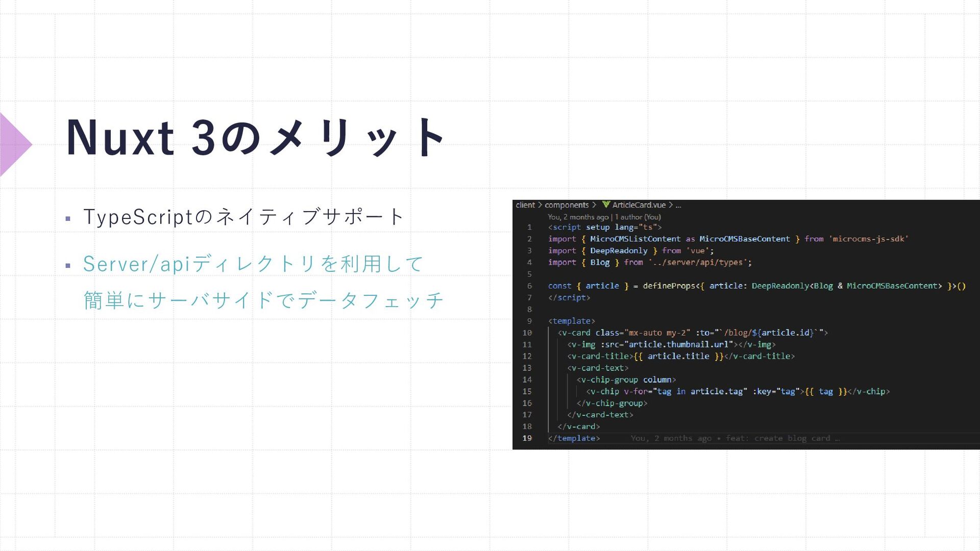Click the 'Blog' import on line 4
980x551 pixels.
point(600,262)
